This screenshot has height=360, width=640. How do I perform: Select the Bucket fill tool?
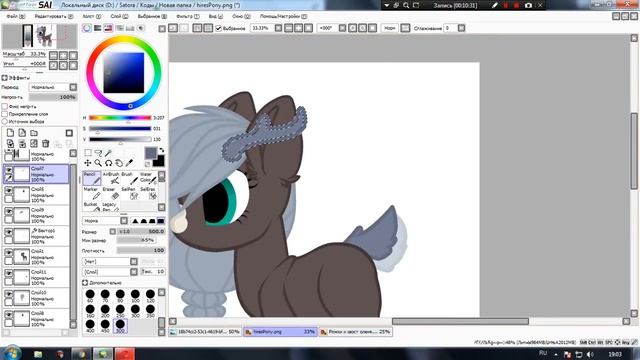click(92, 206)
